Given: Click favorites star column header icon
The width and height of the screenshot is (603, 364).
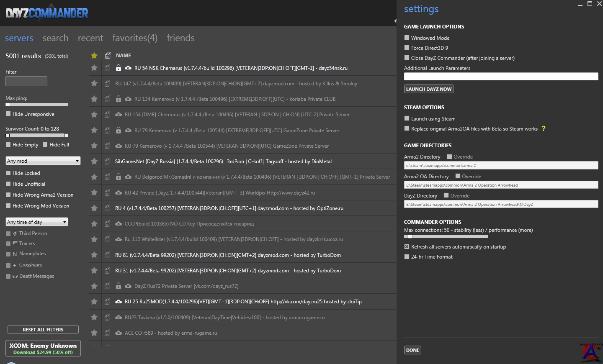Looking at the screenshot, I should click(94, 56).
